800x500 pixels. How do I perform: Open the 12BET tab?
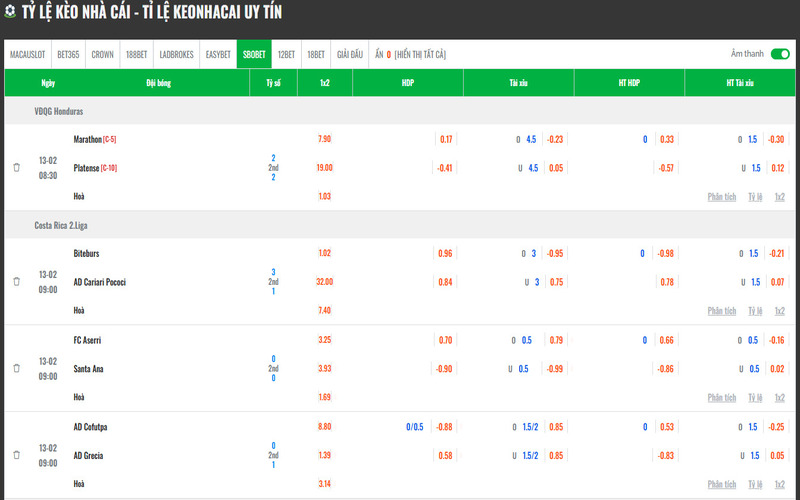click(286, 54)
